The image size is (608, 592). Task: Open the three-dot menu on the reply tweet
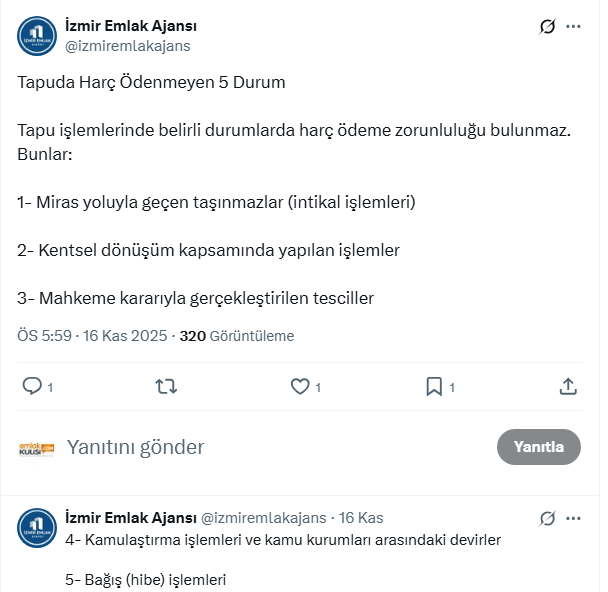(573, 518)
